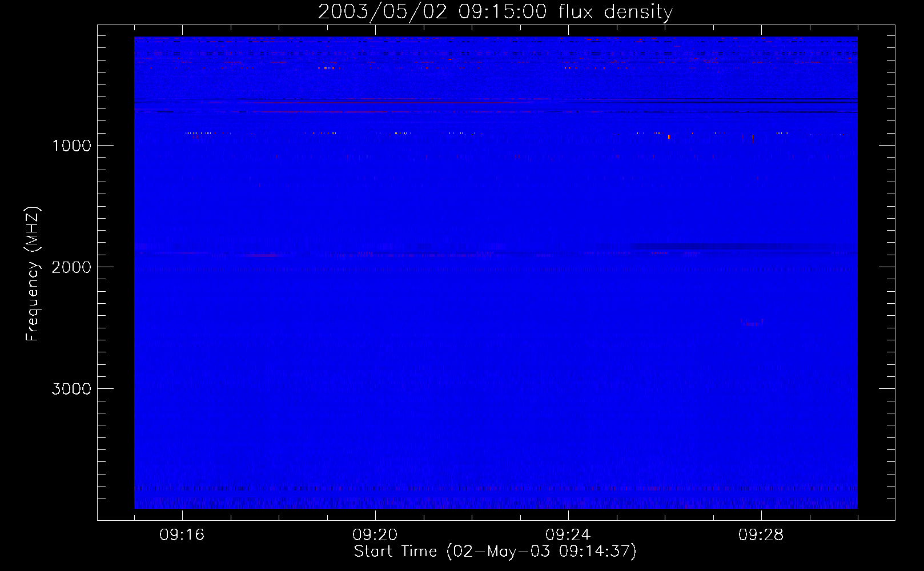Click the 09:16 time tick label
Image resolution: width=924 pixels, height=571 pixels.
(x=182, y=535)
